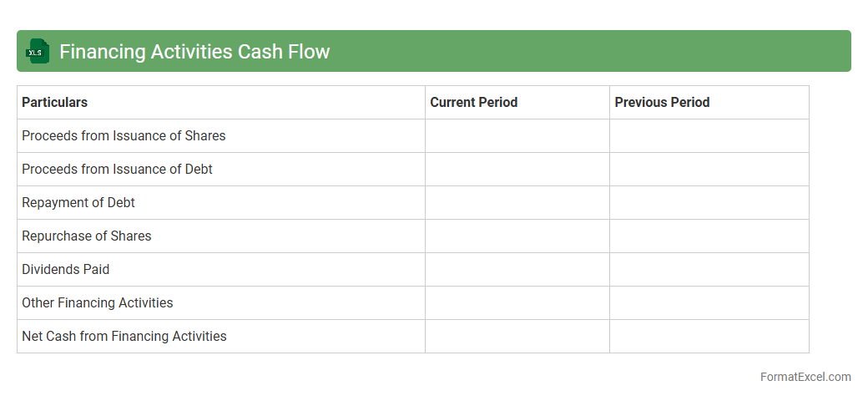The width and height of the screenshot is (868, 401).
Task: Click the Proceeds from Issuance of Shares row label
Action: click(x=124, y=136)
